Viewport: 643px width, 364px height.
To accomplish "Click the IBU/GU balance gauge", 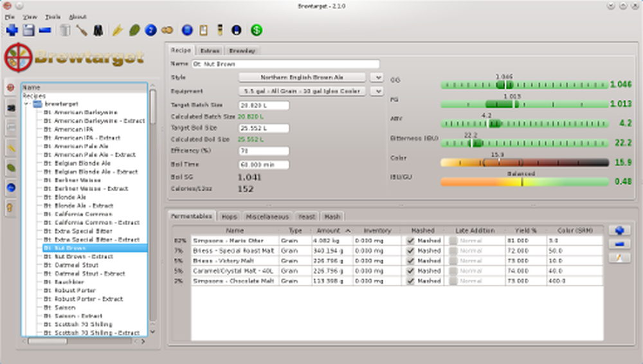I will (x=524, y=182).
